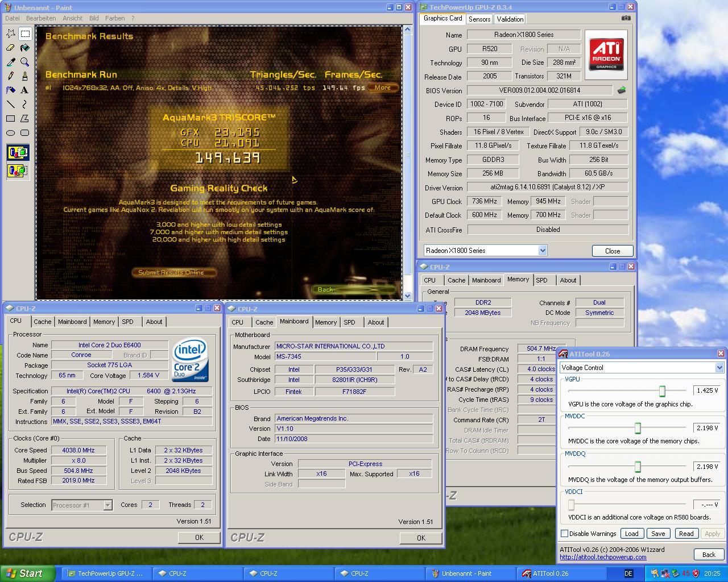Click the Read button in ATITool
The width and height of the screenshot is (728, 582).
pos(686,534)
